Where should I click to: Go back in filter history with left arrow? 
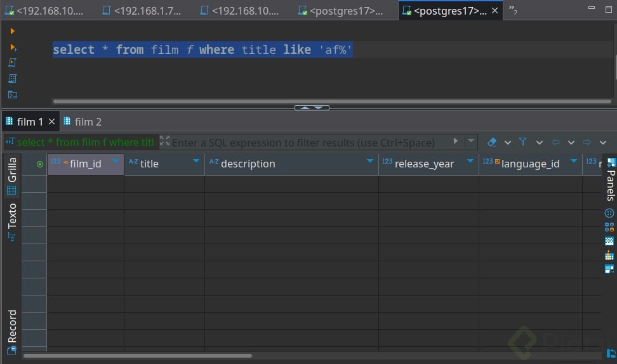click(555, 142)
